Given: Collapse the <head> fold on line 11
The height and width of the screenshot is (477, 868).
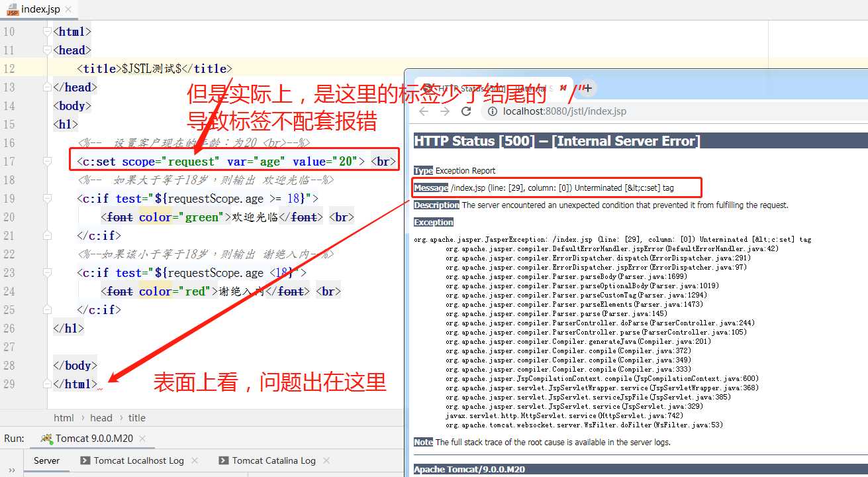Looking at the screenshot, I should point(46,50).
